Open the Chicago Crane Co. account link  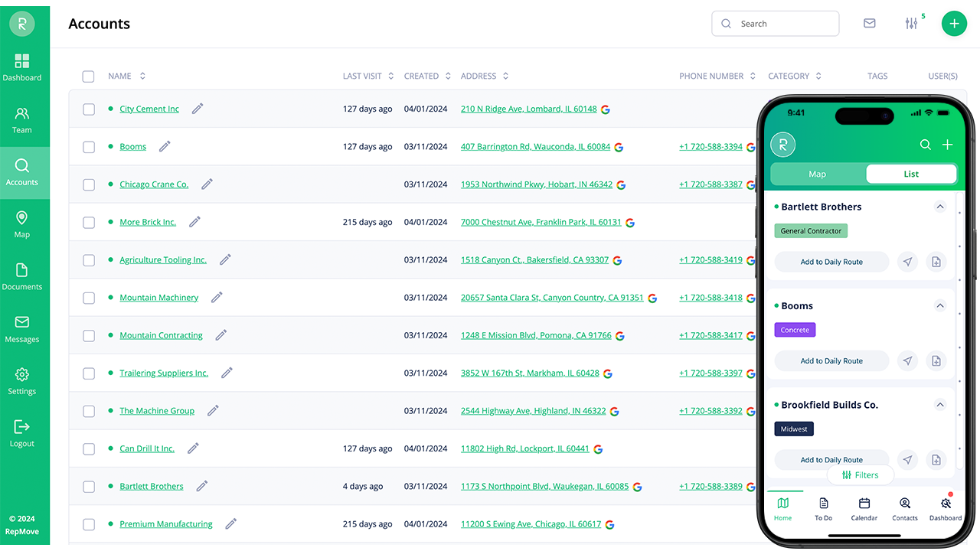154,184
